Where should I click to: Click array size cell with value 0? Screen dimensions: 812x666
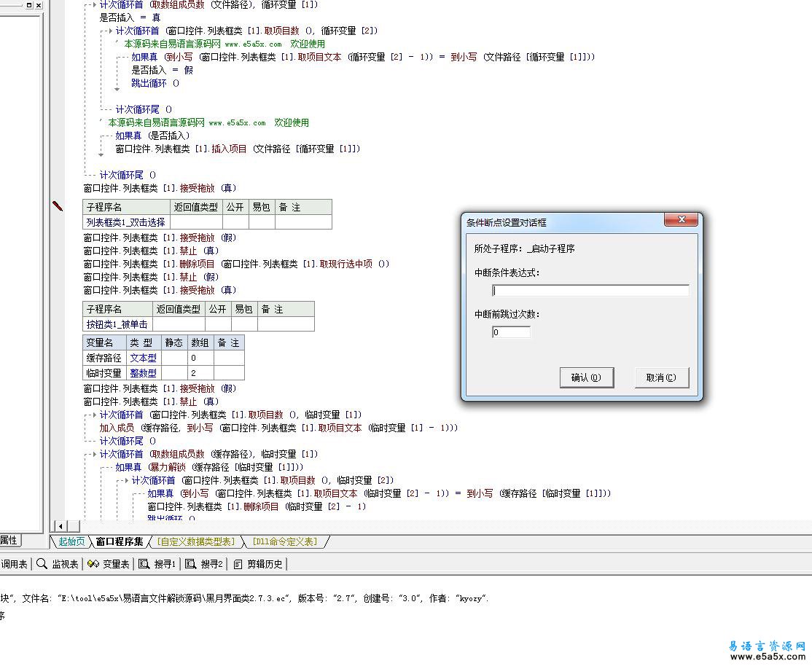(x=200, y=358)
